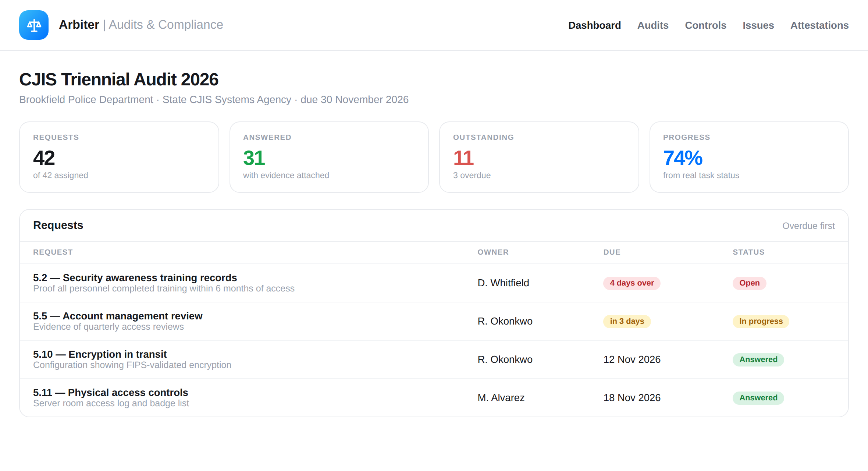Screen dimensions: 868x471
Task: Open the Progress card showing 74%
Action: click(749, 157)
